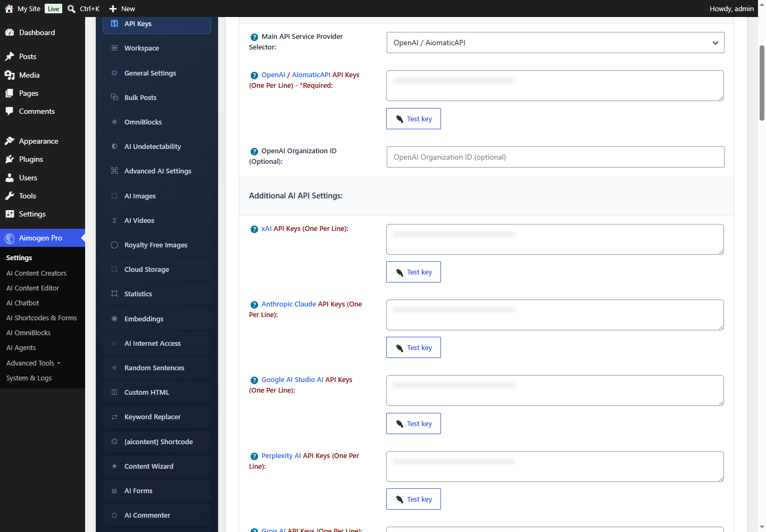The image size is (766, 532).
Task: Click the xAI API Keys textarea
Action: click(555, 239)
